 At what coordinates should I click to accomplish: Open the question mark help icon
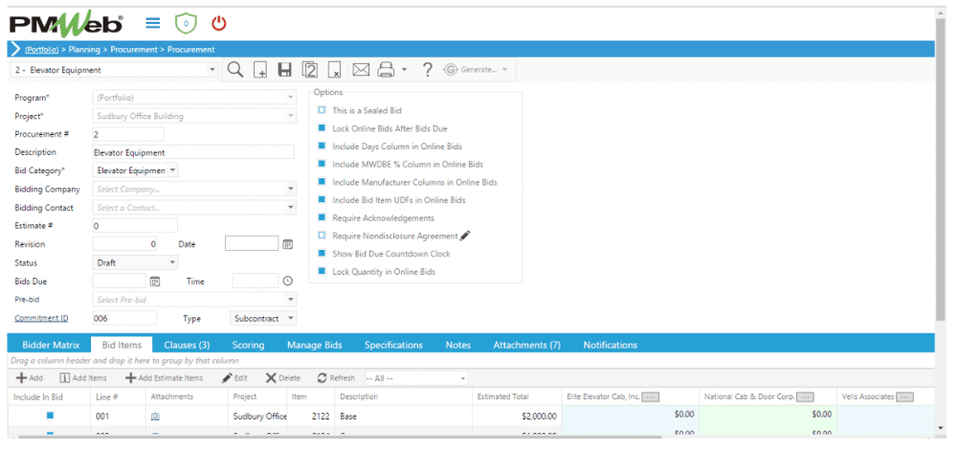click(x=428, y=70)
